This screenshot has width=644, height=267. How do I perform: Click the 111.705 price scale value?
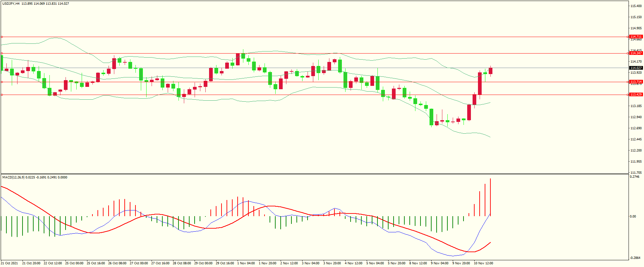[636, 173]
